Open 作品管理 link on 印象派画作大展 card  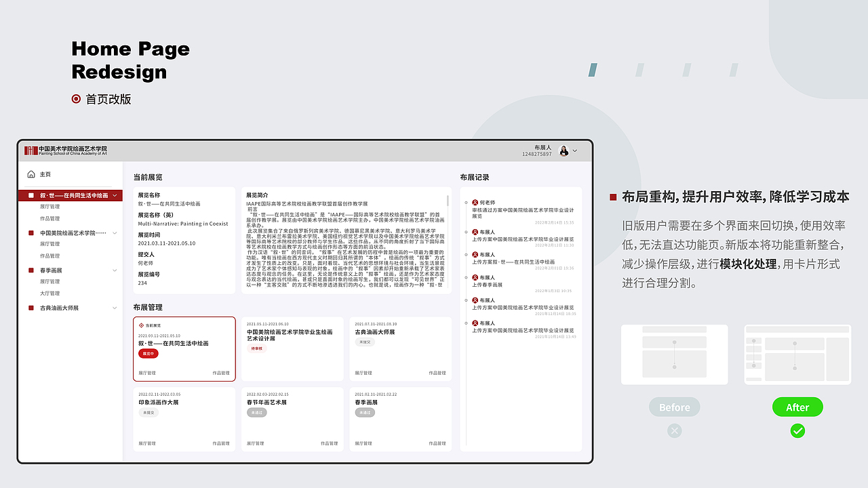coord(221,443)
